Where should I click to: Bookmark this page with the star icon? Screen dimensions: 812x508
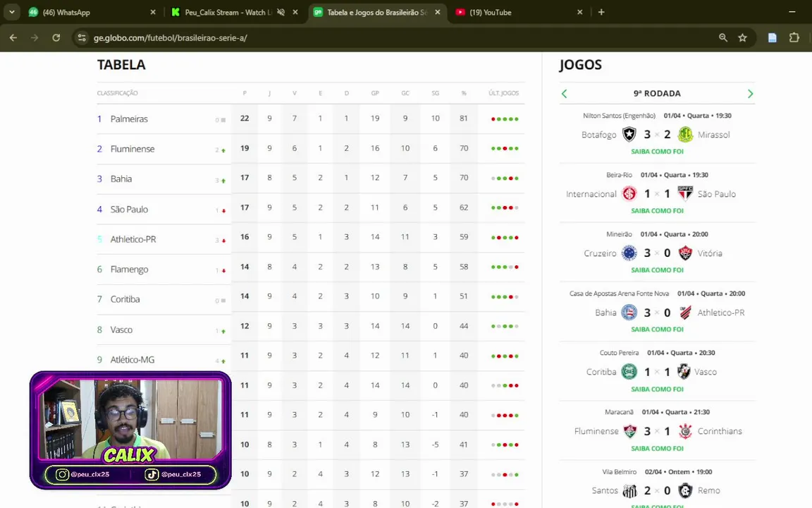point(743,38)
